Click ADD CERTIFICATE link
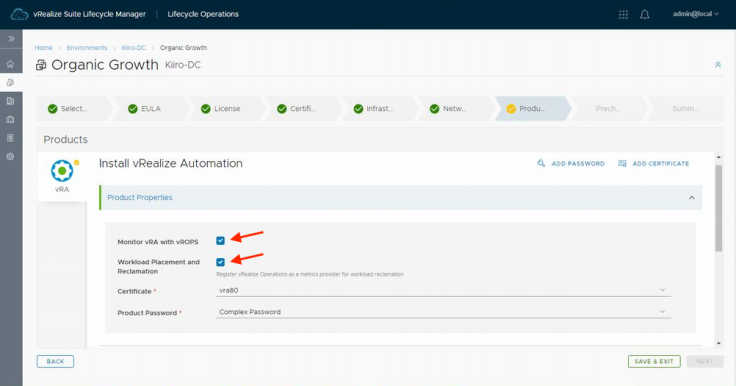 tap(660, 163)
